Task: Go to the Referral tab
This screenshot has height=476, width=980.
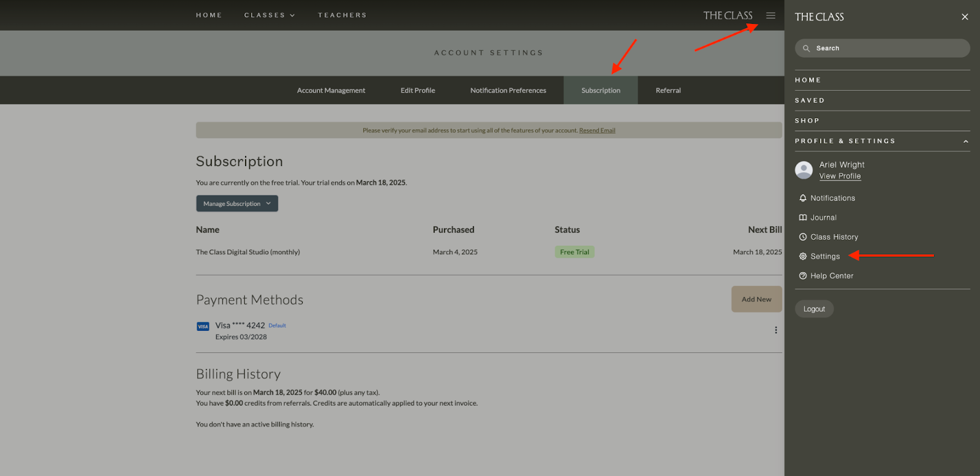Action: point(668,91)
